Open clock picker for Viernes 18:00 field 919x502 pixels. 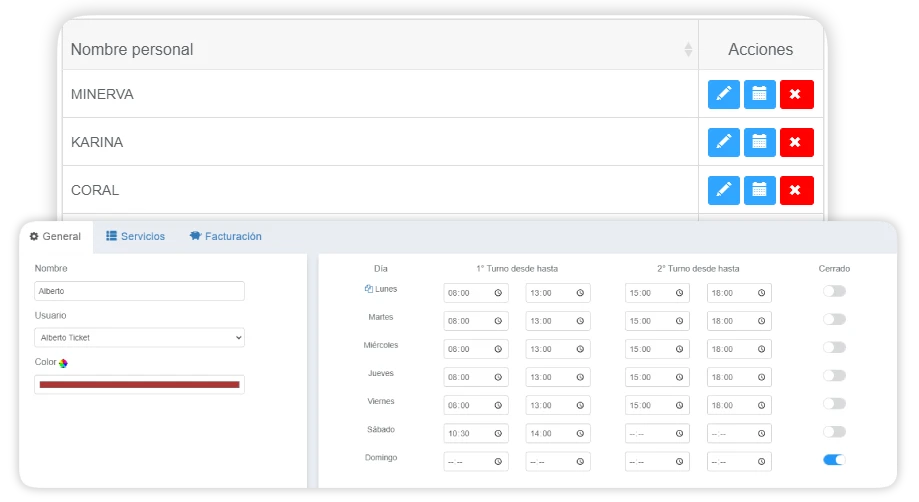click(761, 405)
